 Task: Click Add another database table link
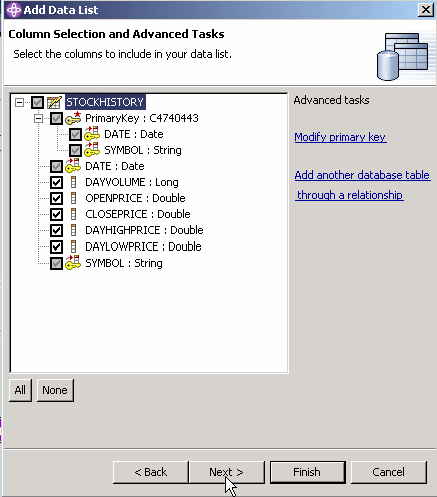pyautogui.click(x=363, y=185)
